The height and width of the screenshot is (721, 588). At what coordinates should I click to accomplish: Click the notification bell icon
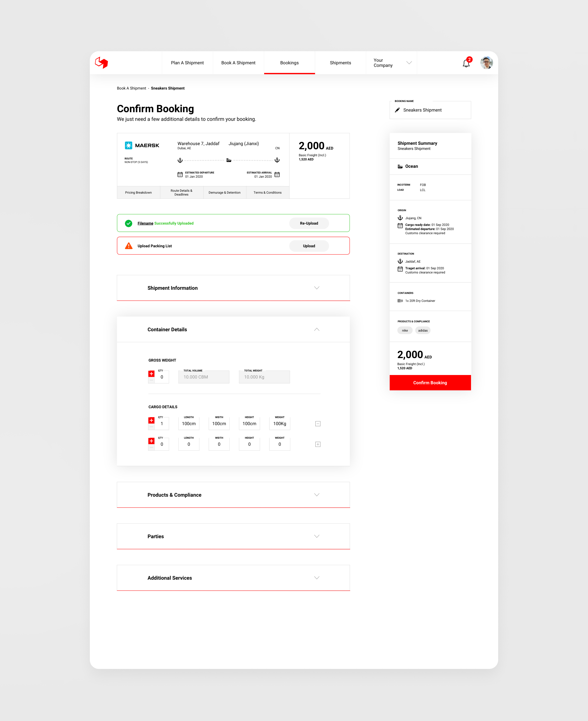click(466, 63)
